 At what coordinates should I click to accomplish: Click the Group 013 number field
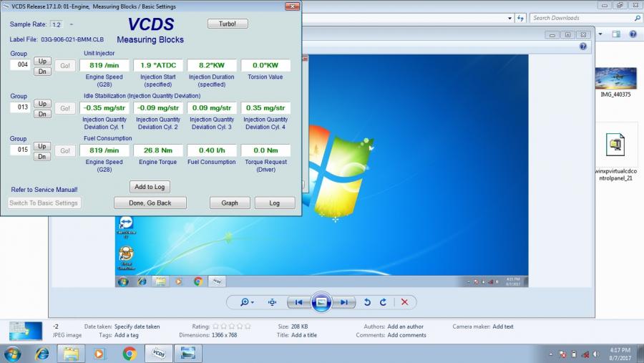click(x=20, y=107)
